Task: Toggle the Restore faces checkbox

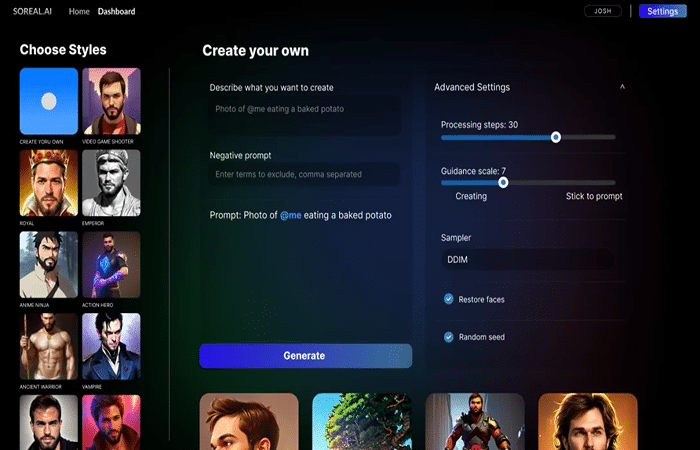Action: click(x=449, y=299)
